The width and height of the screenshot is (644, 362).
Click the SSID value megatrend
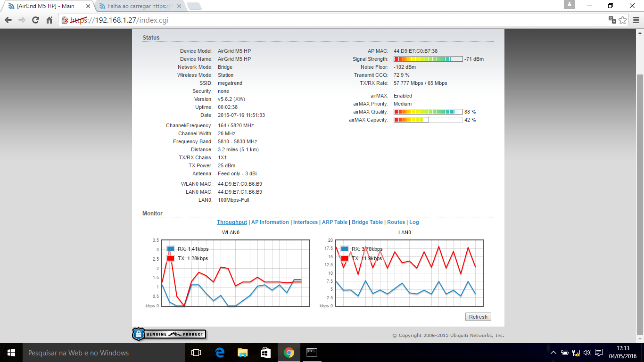[x=230, y=83]
